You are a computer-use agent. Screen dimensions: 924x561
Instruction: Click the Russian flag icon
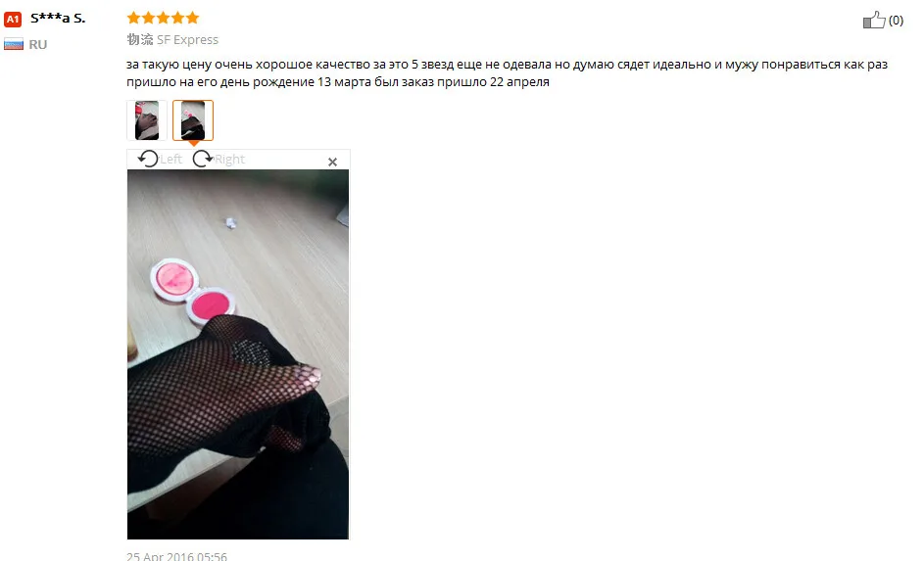14,44
